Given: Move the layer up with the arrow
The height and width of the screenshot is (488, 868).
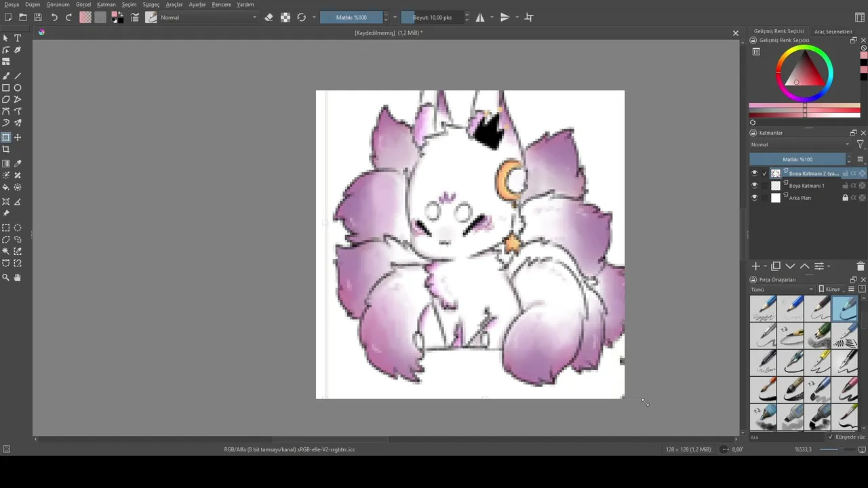Looking at the screenshot, I should tap(804, 266).
